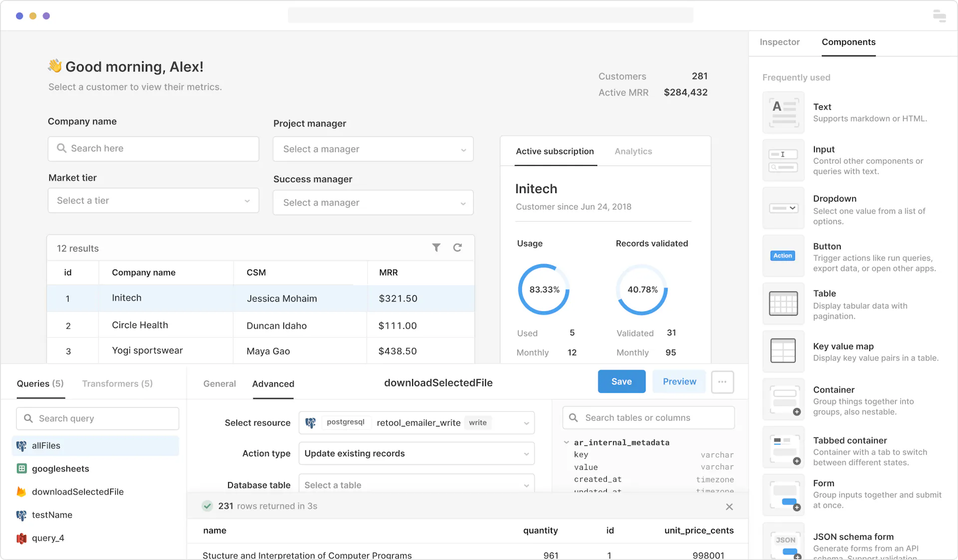Click the Save button
958x560 pixels.
pyautogui.click(x=621, y=381)
